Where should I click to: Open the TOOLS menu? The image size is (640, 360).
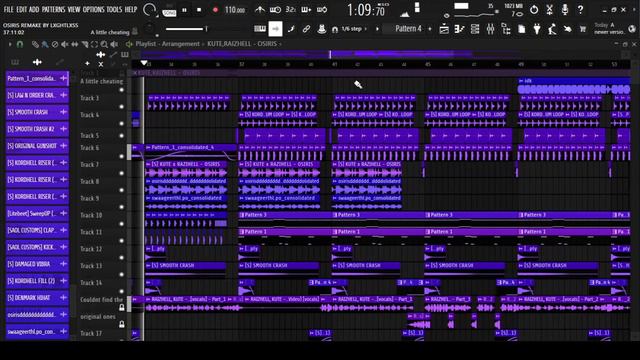pyautogui.click(x=114, y=9)
